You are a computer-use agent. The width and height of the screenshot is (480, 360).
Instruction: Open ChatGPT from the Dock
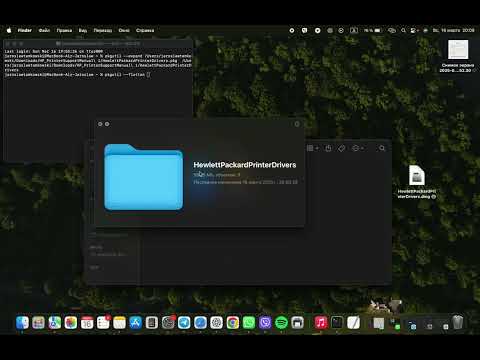click(x=216, y=323)
